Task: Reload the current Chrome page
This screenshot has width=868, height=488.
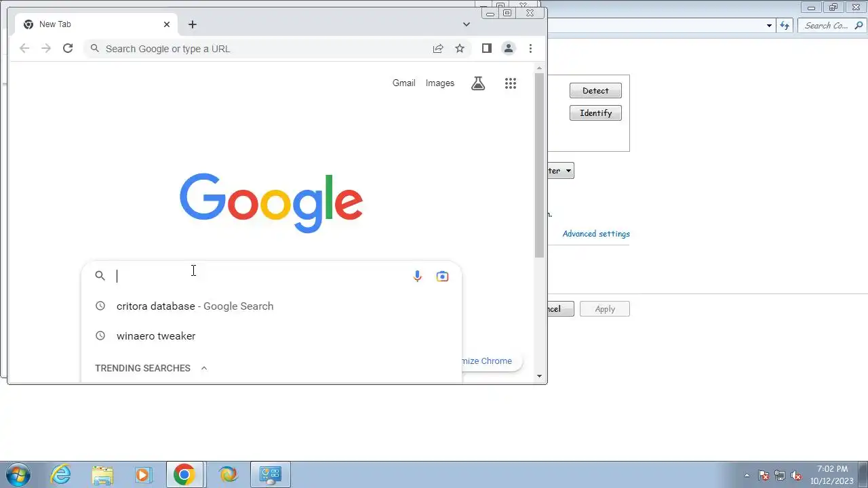Action: [x=68, y=48]
